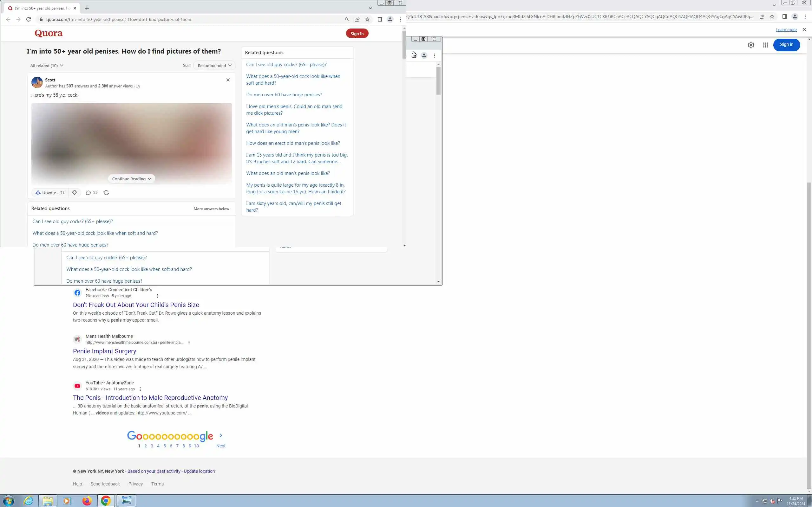Click the blue Google Sign in button
Screen dimensions: 812x507
point(786,45)
